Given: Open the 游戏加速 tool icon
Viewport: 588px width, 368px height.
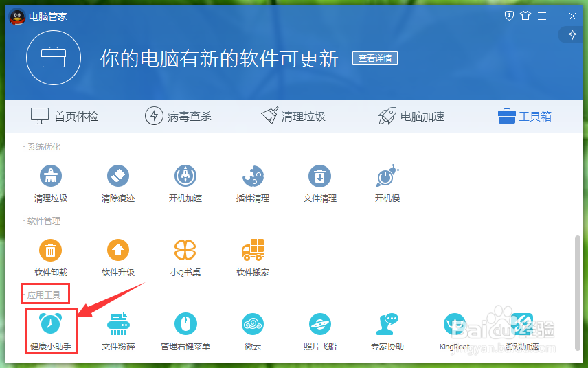Looking at the screenshot, I should click(521, 324).
